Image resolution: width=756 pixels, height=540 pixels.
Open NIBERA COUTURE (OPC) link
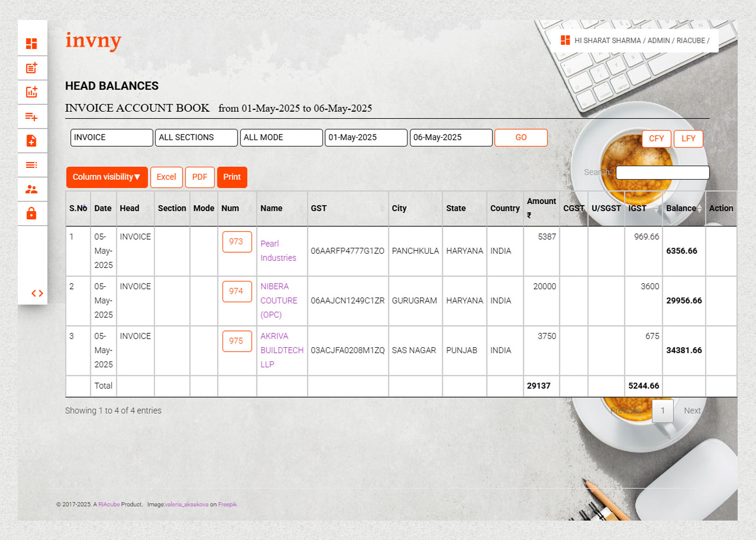279,300
